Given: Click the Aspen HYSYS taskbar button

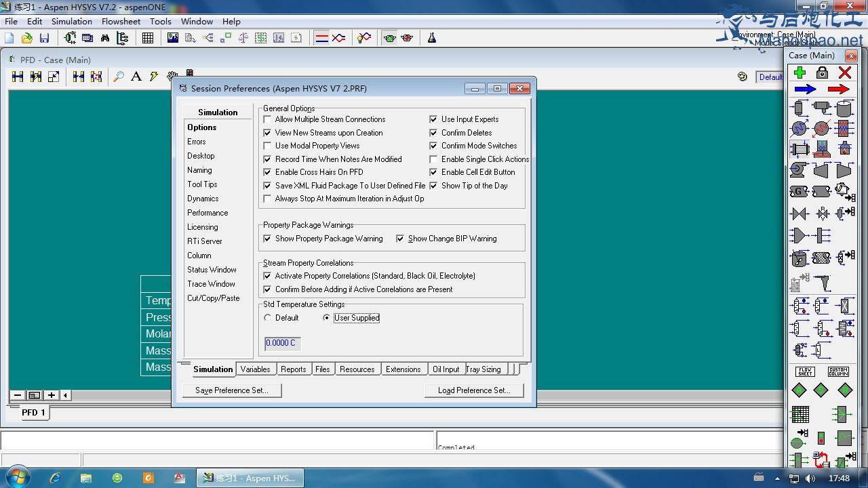Looking at the screenshot, I should (x=250, y=478).
